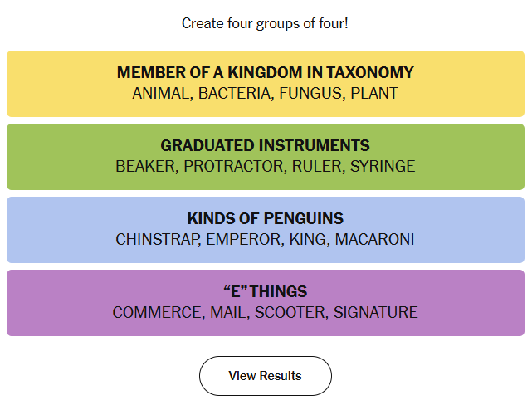Click the word SYRINGE
The image size is (532, 400).
pos(383,166)
